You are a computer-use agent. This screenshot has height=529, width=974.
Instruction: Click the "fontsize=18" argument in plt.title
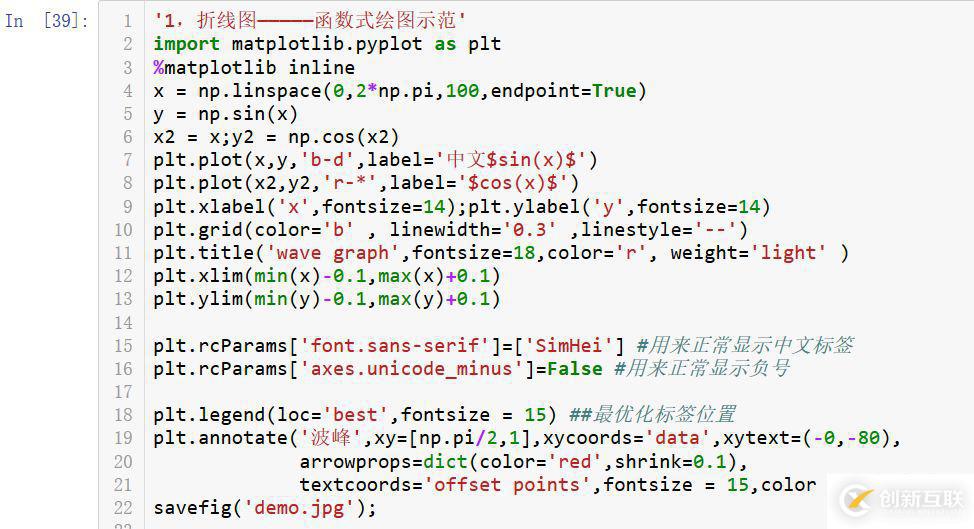(473, 253)
